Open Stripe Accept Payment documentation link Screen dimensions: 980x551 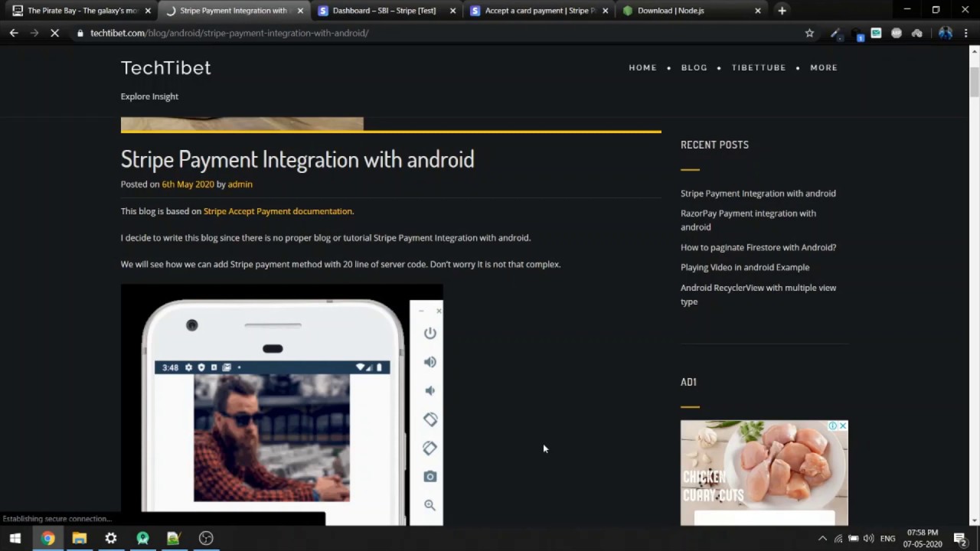tap(279, 211)
